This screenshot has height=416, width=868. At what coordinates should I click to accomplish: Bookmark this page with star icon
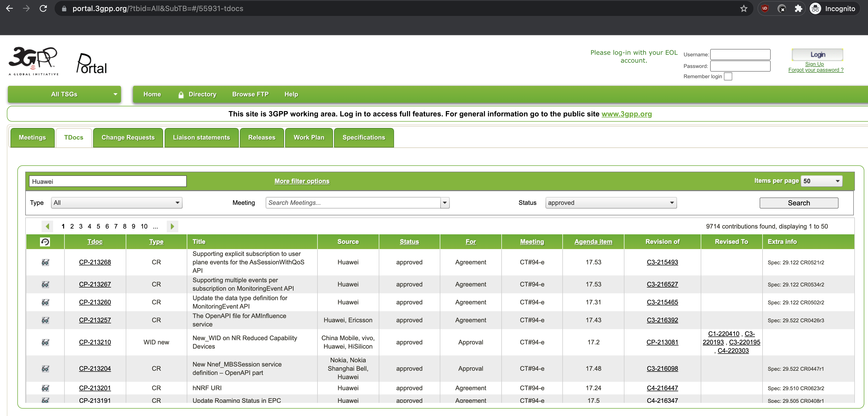tap(744, 9)
